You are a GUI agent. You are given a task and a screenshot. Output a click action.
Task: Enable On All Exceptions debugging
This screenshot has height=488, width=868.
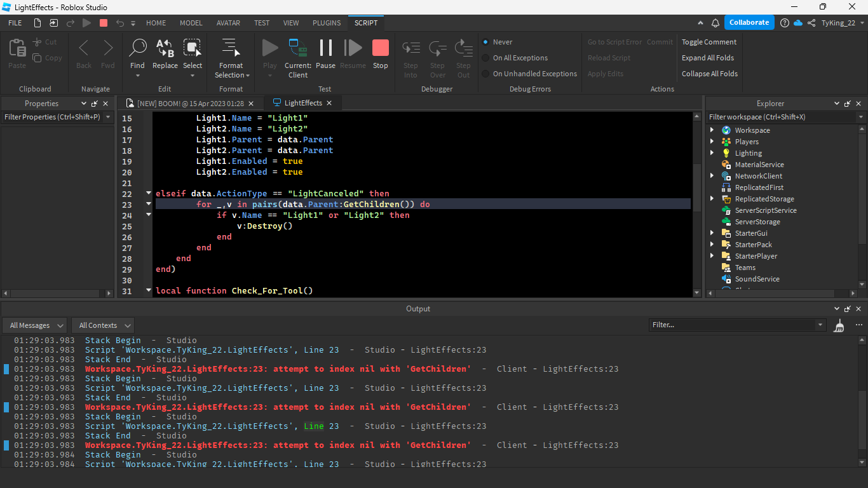(x=486, y=58)
